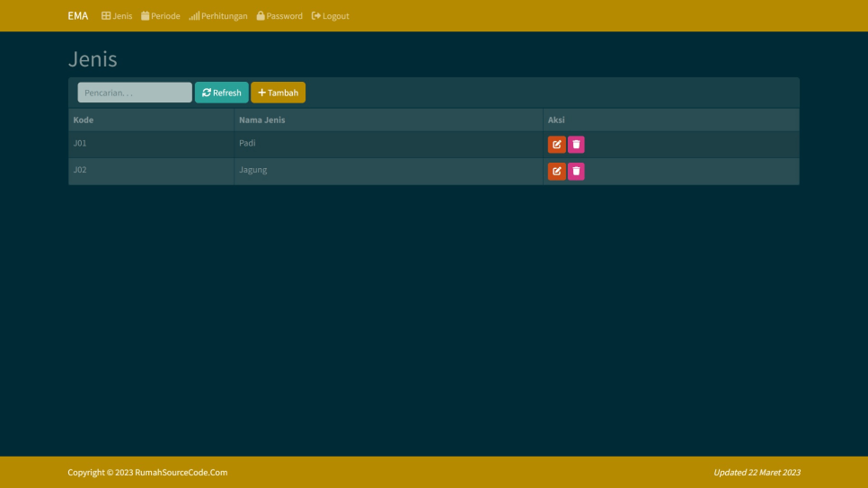Focus the Pencarian search field

click(135, 93)
